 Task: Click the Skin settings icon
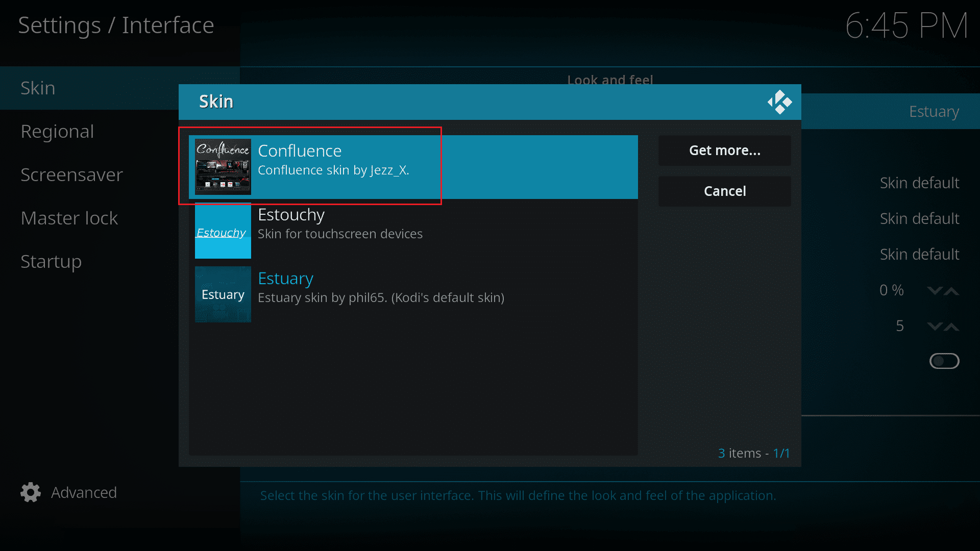780,102
